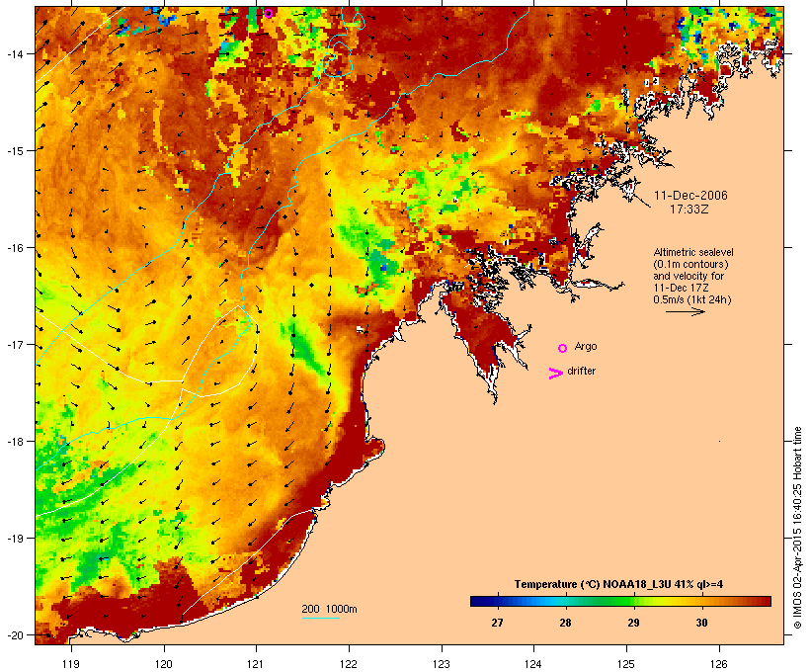Click the Argo legend label

pos(586,346)
